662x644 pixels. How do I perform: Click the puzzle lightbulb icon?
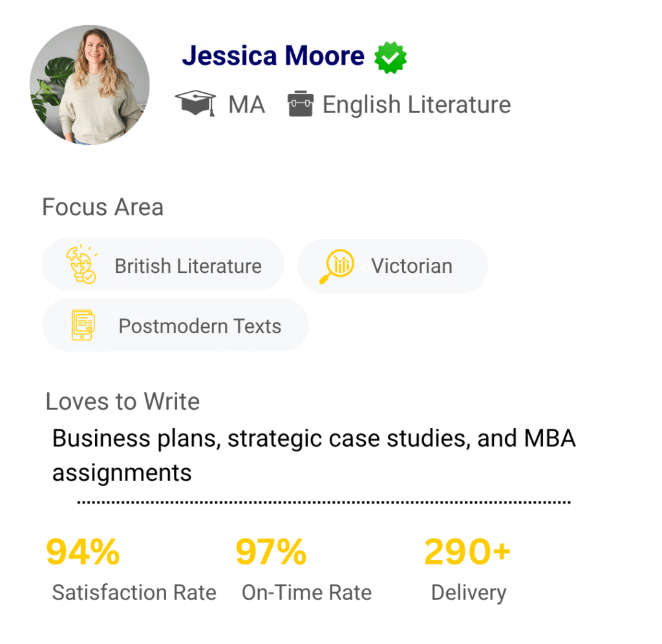(81, 265)
